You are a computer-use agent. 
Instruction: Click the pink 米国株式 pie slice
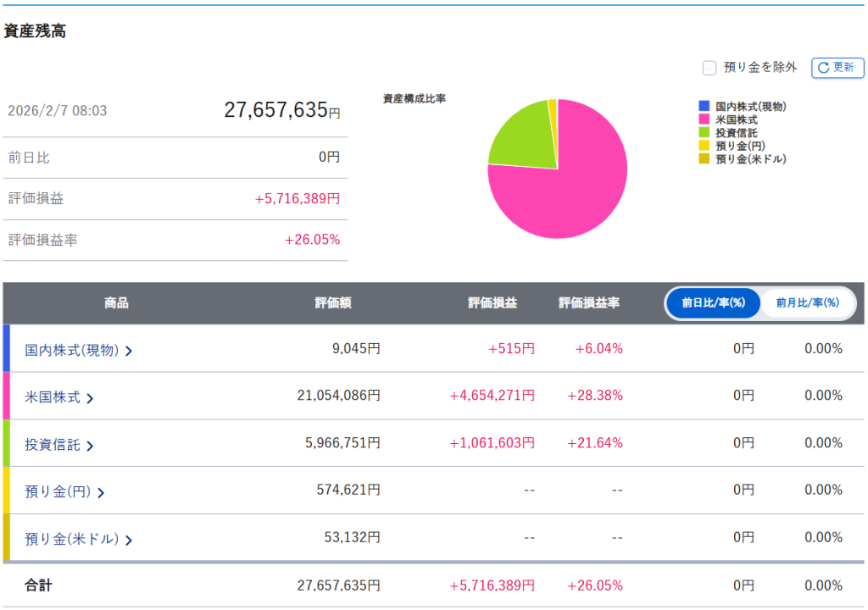585,186
